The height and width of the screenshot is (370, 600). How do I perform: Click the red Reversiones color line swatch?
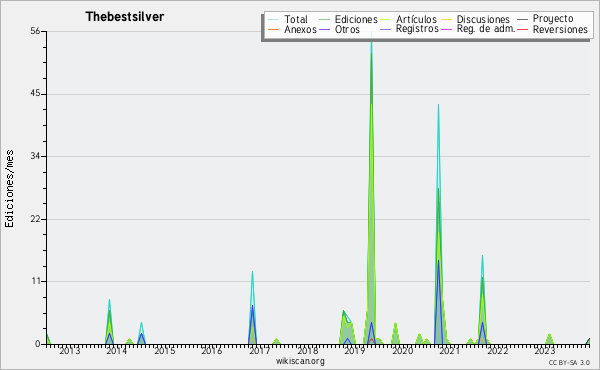pyautogui.click(x=522, y=29)
